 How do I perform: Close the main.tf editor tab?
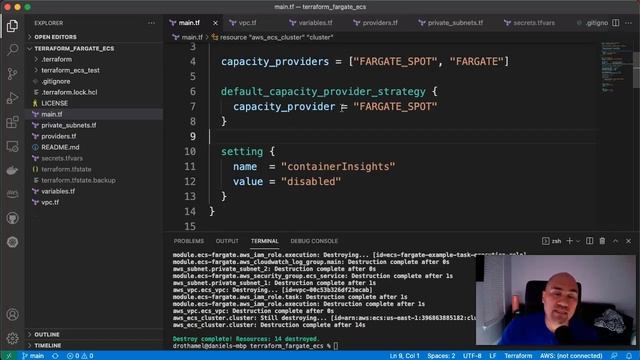tap(215, 23)
